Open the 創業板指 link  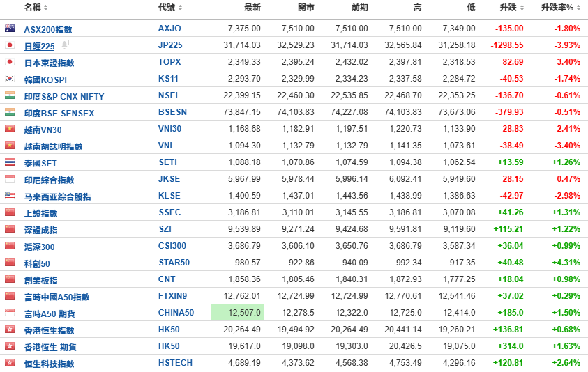coord(41,280)
